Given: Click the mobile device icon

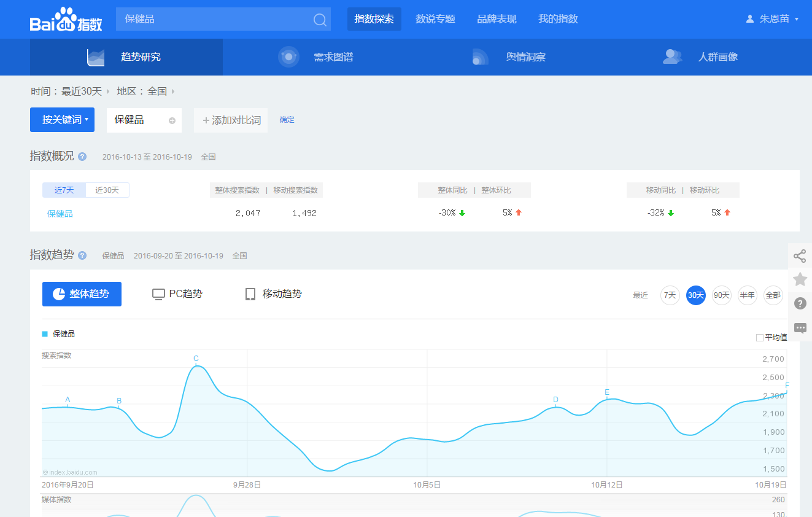Looking at the screenshot, I should click(250, 294).
